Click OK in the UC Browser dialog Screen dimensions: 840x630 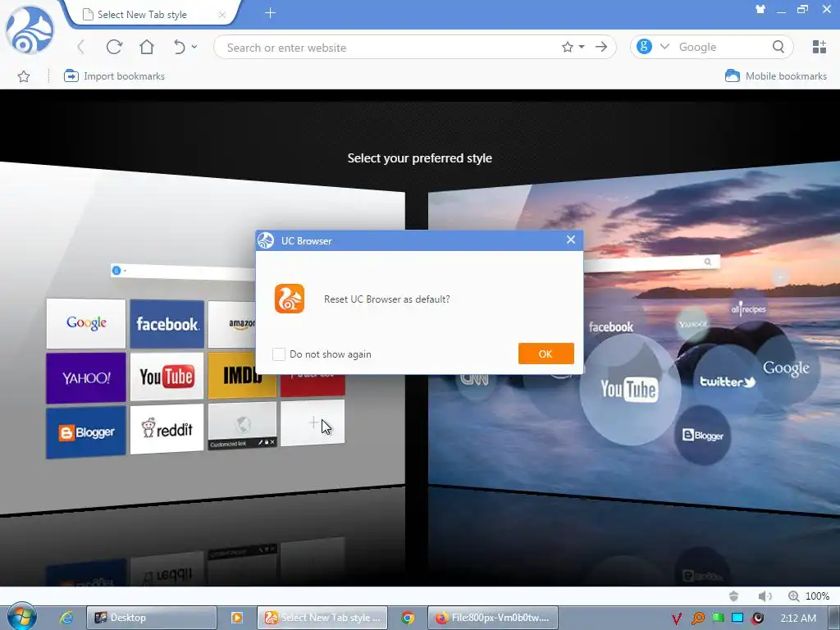pos(546,354)
